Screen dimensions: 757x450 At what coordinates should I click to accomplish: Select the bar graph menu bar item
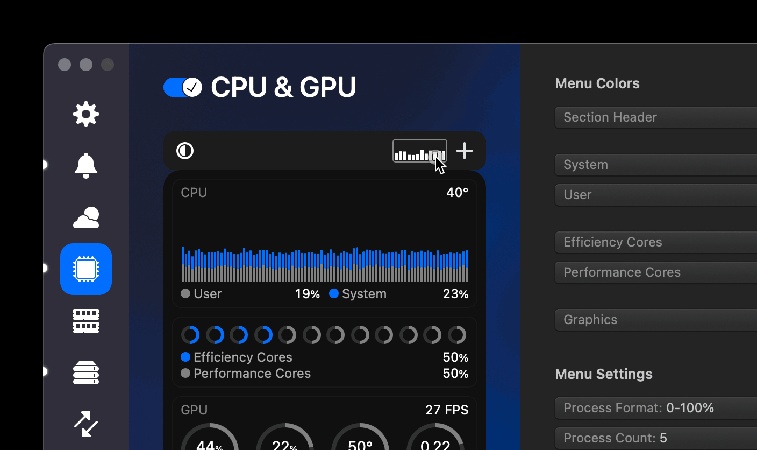click(419, 151)
